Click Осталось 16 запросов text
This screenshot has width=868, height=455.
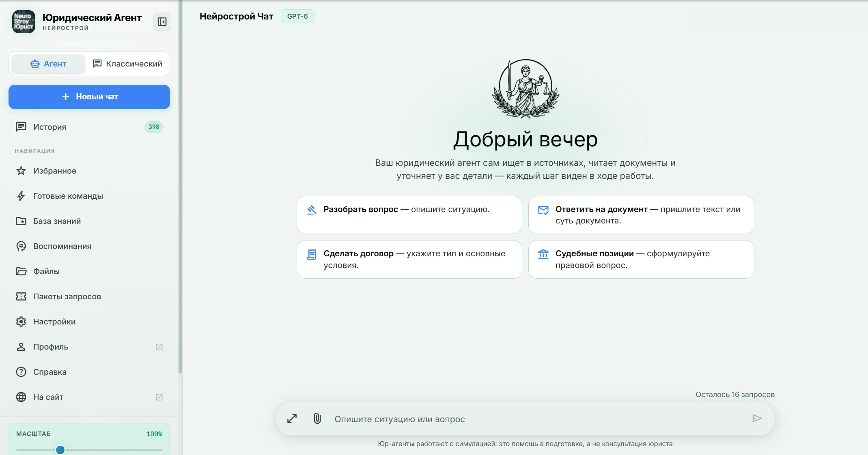pyautogui.click(x=735, y=395)
